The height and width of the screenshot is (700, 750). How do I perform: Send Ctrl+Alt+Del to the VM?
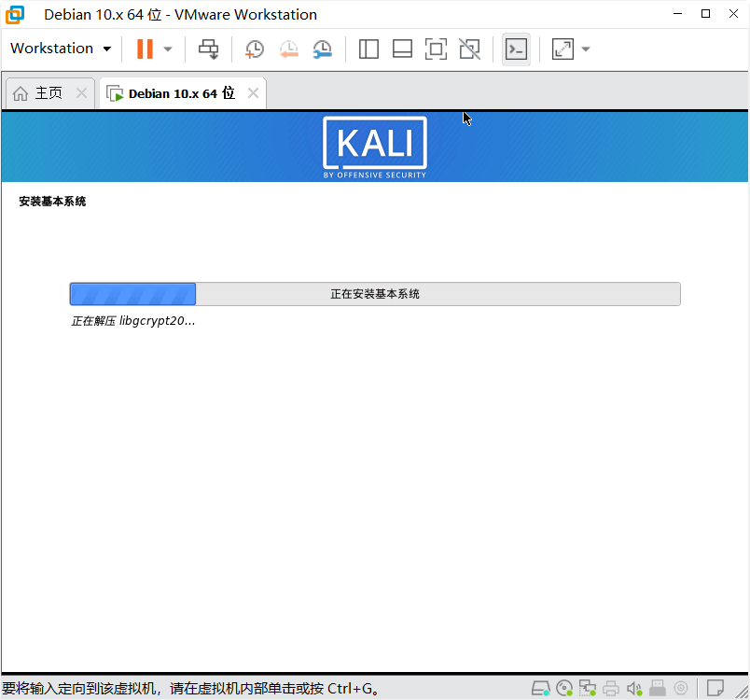208,49
